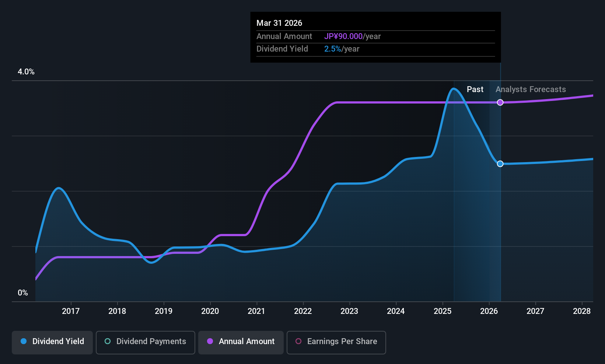Click the 4.0% y-axis label
This screenshot has width=605, height=364.
click(x=26, y=72)
